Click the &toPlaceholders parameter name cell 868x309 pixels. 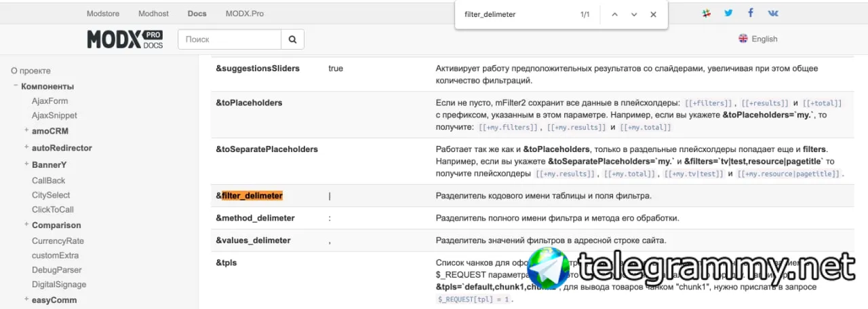click(x=249, y=103)
